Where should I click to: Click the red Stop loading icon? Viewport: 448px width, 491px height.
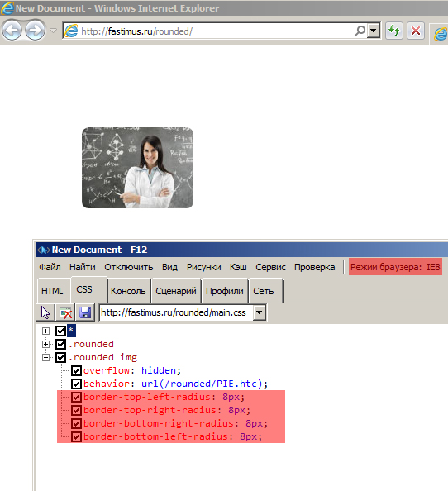416,31
